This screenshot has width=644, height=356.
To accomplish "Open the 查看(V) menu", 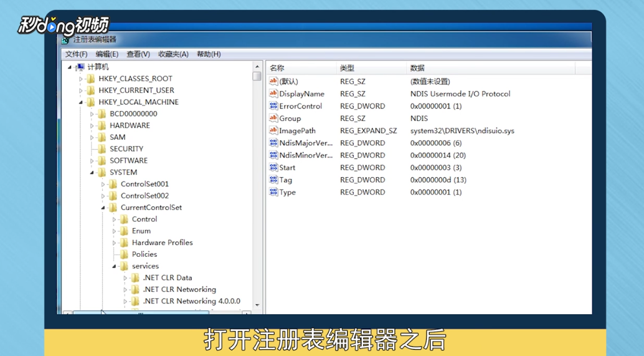I will point(138,54).
